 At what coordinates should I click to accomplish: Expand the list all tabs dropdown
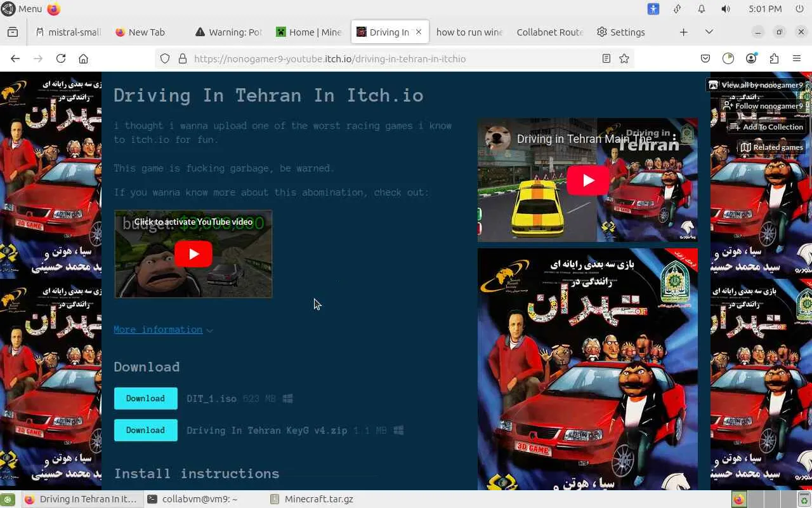(709, 32)
